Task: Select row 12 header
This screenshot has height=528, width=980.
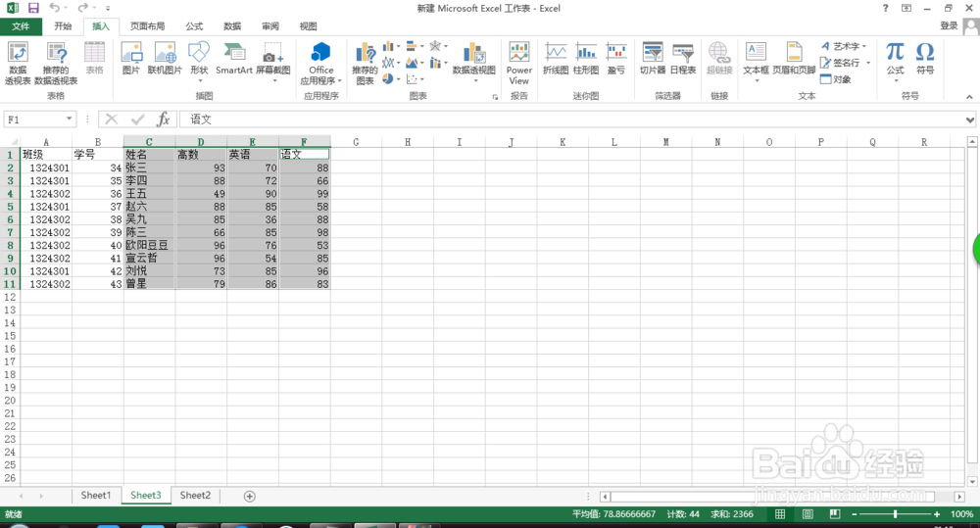Action: point(10,298)
